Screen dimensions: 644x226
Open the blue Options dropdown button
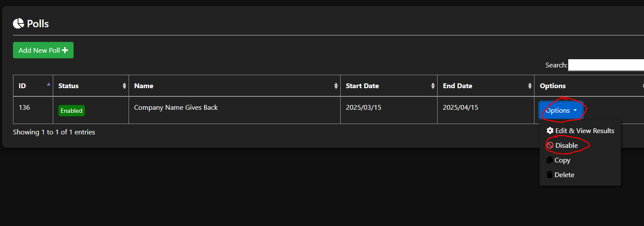561,111
